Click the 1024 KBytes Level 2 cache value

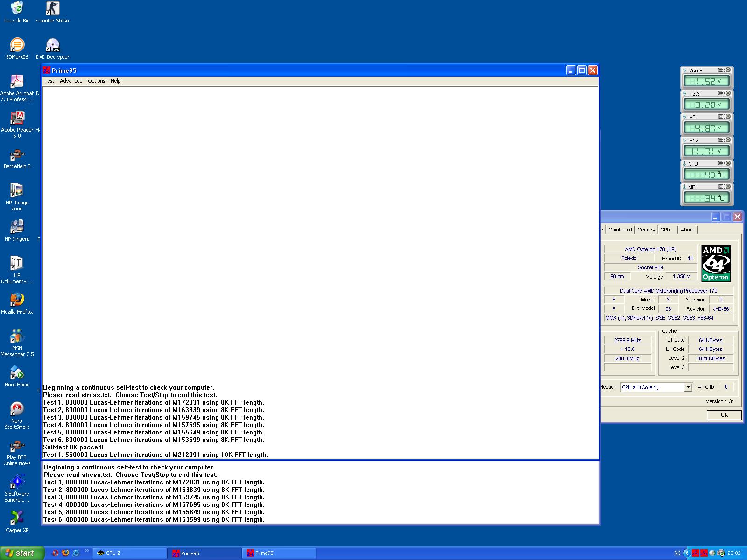tap(711, 358)
